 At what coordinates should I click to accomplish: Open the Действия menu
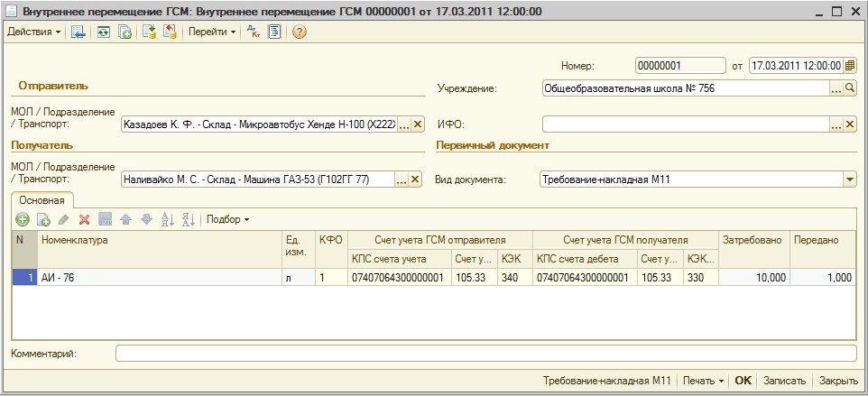(33, 32)
